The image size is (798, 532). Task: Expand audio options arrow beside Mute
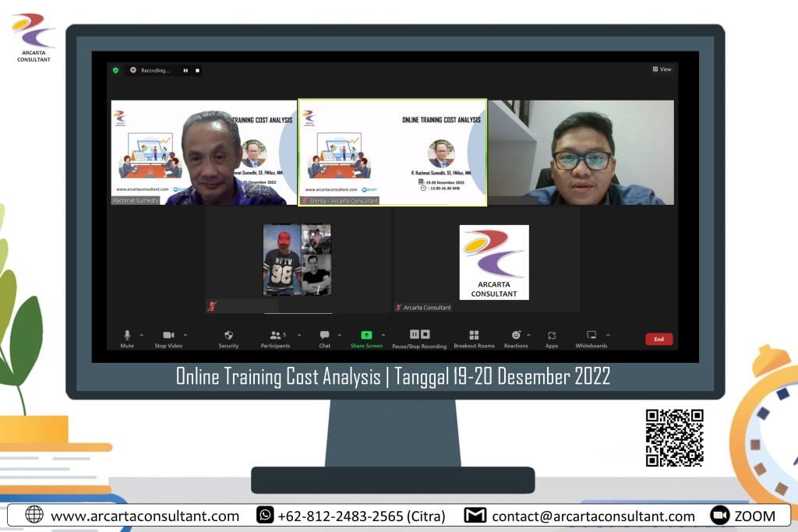(x=141, y=335)
